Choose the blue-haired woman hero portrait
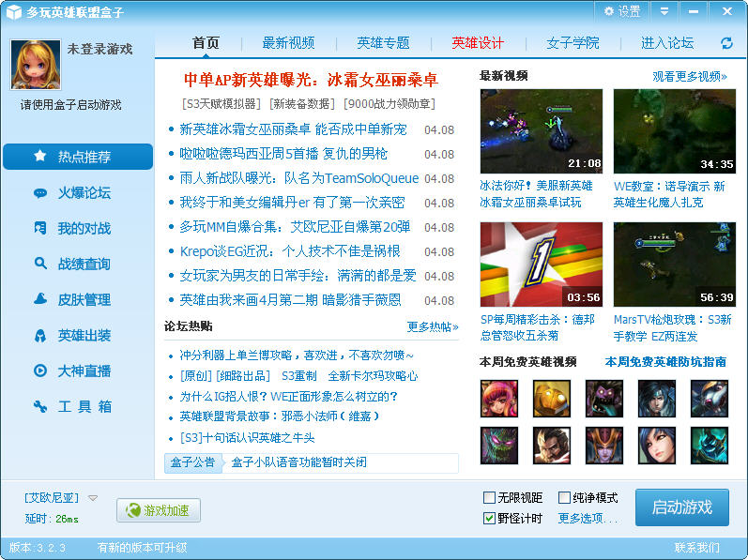Viewport: 748px width, 560px height. [x=657, y=446]
